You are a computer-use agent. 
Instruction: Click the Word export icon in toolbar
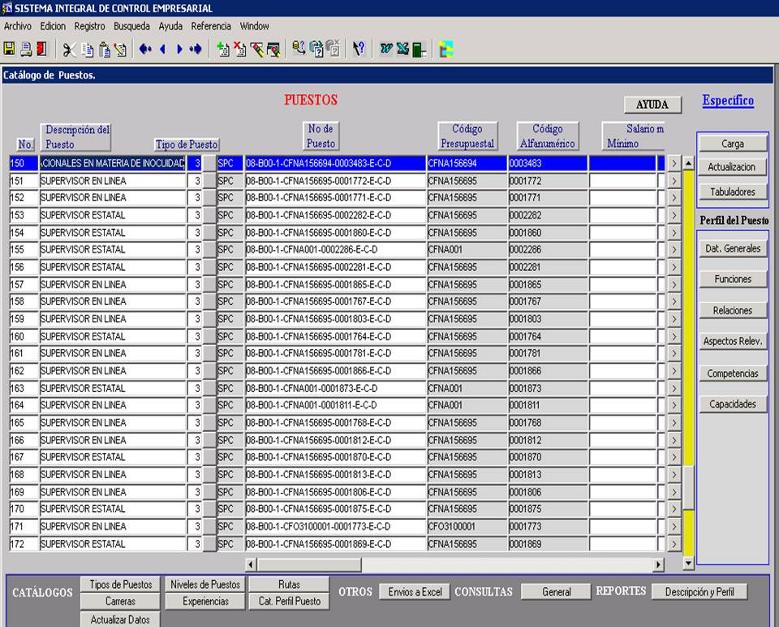click(386, 49)
